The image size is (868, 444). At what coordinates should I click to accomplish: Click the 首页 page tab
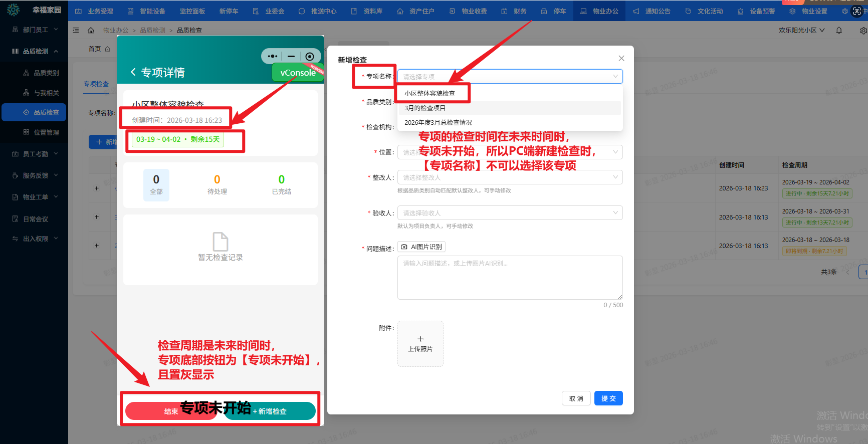click(99, 49)
